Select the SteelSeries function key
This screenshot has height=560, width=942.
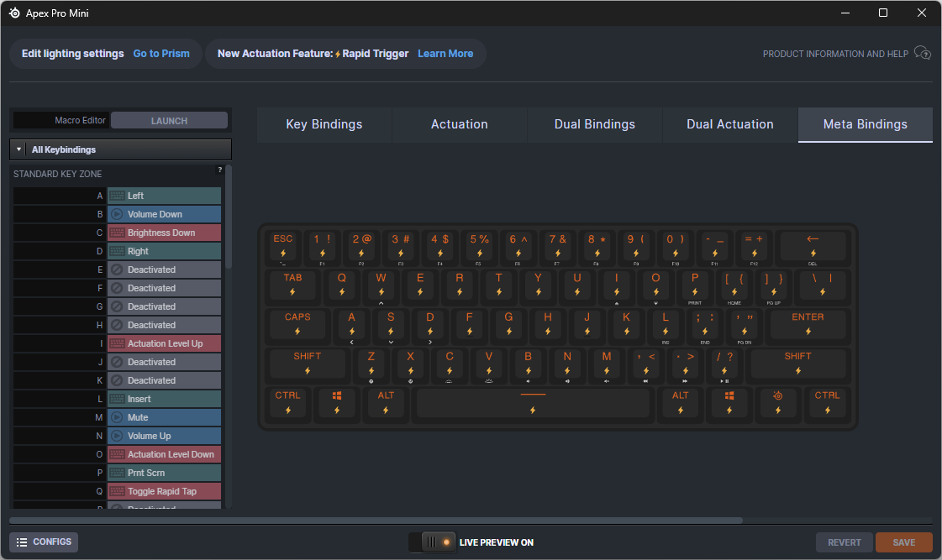click(x=778, y=402)
